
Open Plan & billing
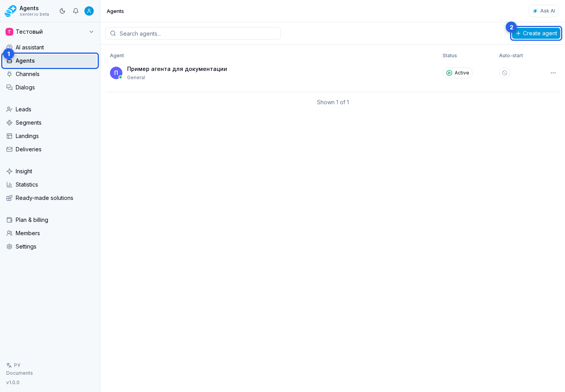50,220
